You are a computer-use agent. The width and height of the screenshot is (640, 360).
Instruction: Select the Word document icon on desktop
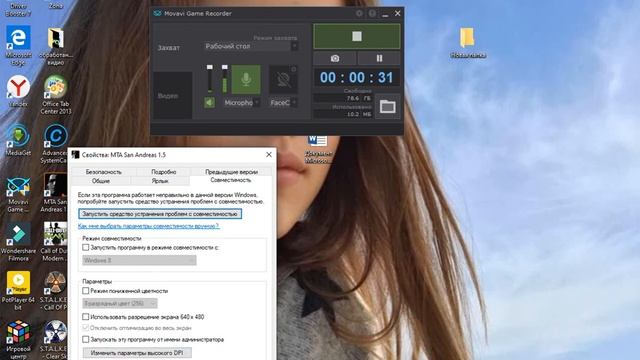coord(318,149)
